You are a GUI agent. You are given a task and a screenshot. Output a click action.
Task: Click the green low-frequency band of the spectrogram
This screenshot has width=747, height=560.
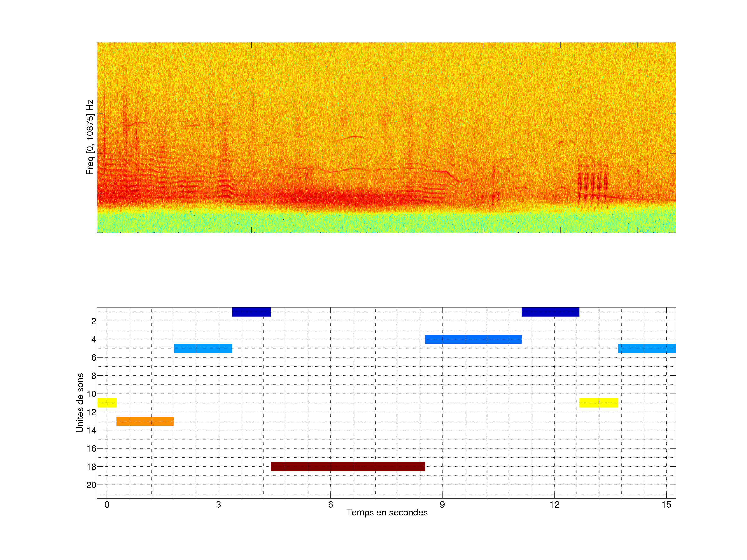click(386, 222)
